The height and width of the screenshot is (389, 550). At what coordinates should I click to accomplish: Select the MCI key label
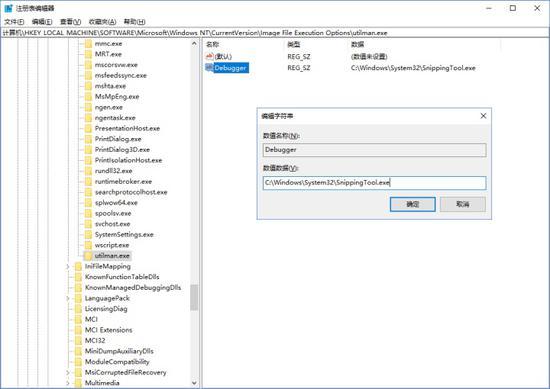click(x=91, y=319)
